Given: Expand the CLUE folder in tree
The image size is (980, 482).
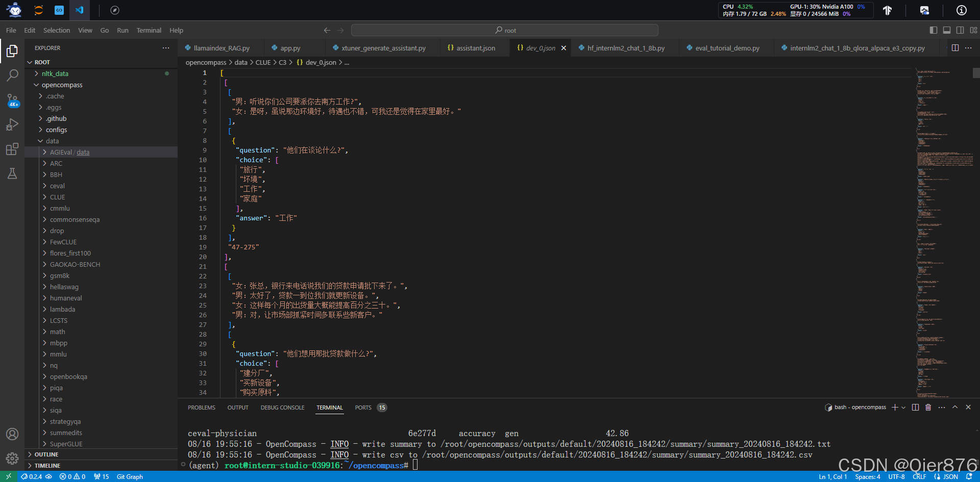Looking at the screenshot, I should pyautogui.click(x=101, y=197).
